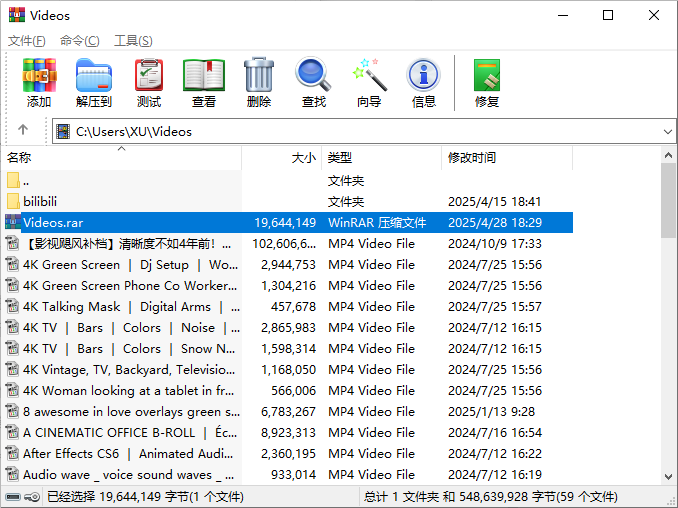Open the 文件(F) menu
This screenshot has width=678, height=508.
click(x=26, y=41)
